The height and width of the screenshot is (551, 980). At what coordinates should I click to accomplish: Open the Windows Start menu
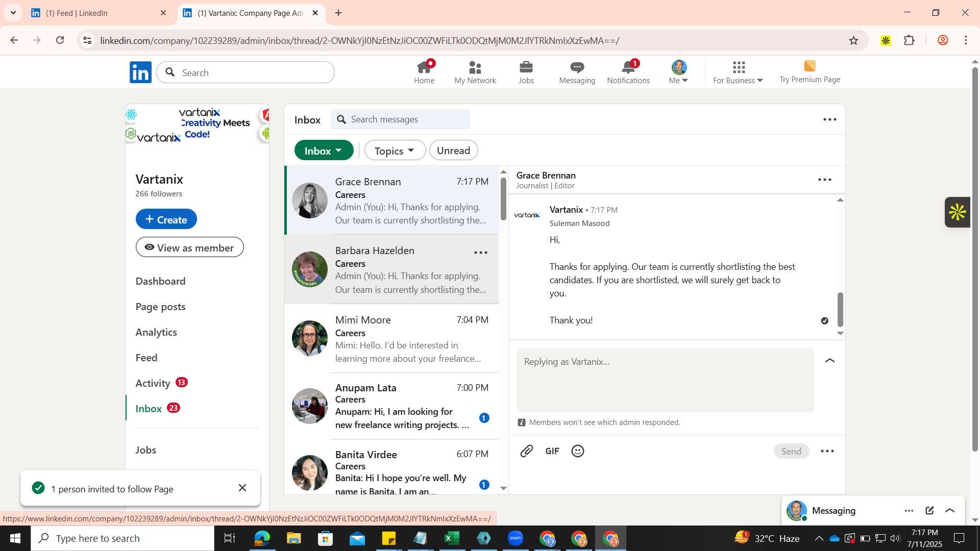[x=15, y=538]
